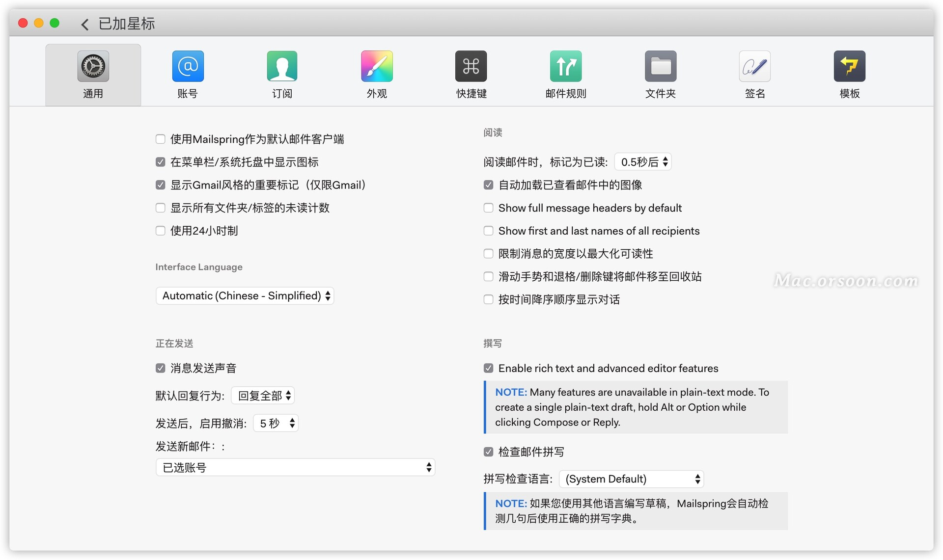Open the 账号 (Accounts) preferences icon
The width and height of the screenshot is (943, 560).
click(187, 74)
